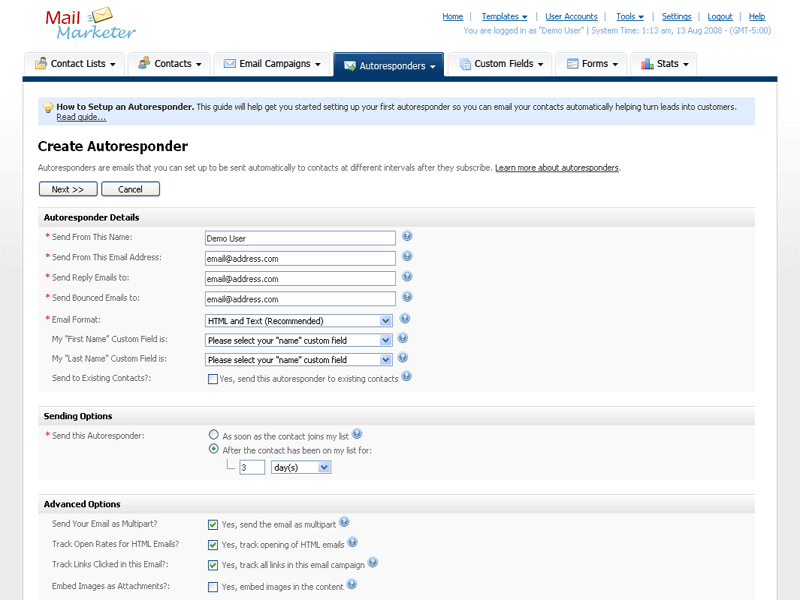
Task: Open the Email Campaigns tab
Action: click(272, 64)
